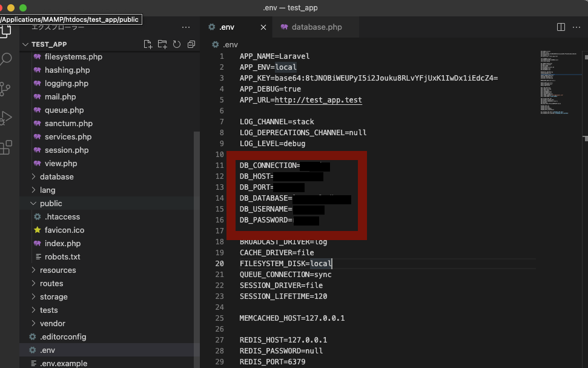
Task: Click the LOG_CHANNEL=stack line
Action: (x=277, y=122)
